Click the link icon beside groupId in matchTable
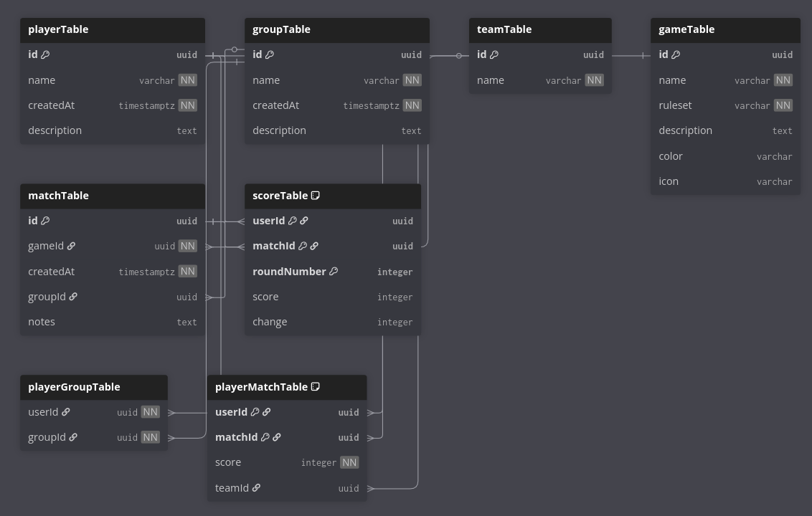Image resolution: width=812 pixels, height=516 pixels. (x=73, y=297)
